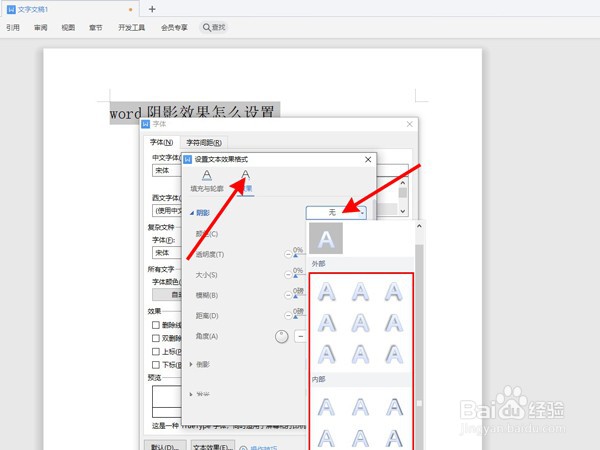Image resolution: width=600 pixels, height=450 pixels.
Task: Pick outer center-offset shadow, second row middle
Action: pyautogui.click(x=360, y=323)
